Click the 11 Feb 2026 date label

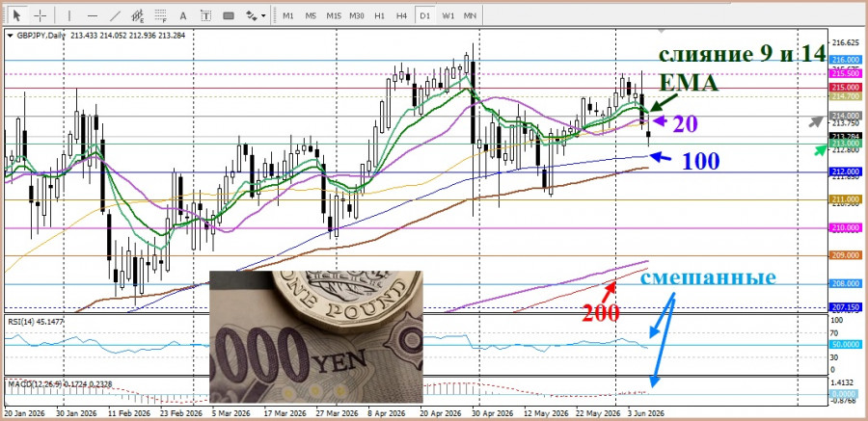click(128, 413)
